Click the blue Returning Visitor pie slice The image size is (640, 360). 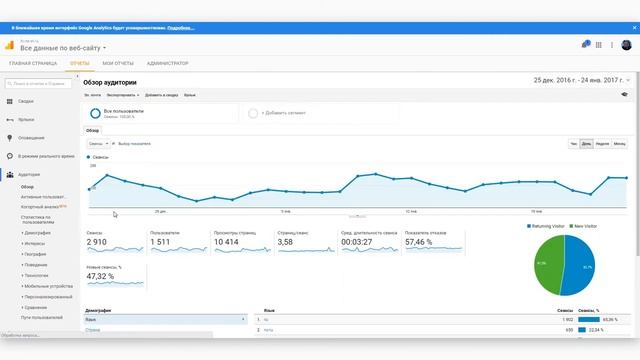(580, 265)
